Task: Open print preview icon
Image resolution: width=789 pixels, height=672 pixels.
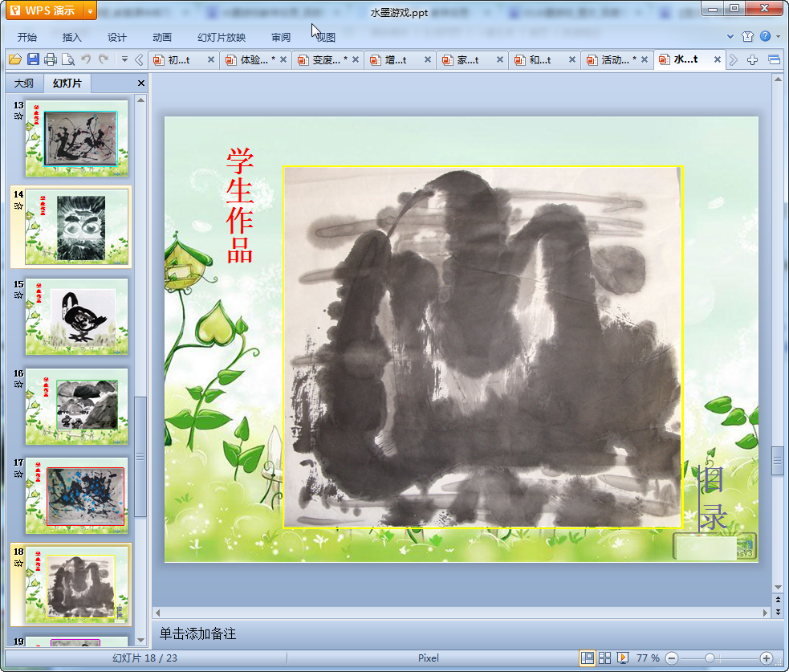Action: [68, 60]
